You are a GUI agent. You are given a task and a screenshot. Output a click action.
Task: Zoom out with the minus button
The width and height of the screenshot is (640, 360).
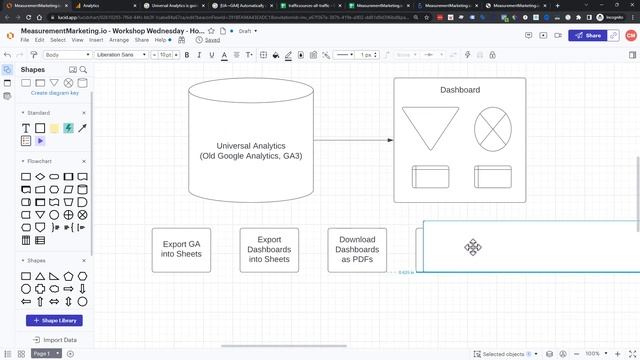pyautogui.click(x=576, y=354)
